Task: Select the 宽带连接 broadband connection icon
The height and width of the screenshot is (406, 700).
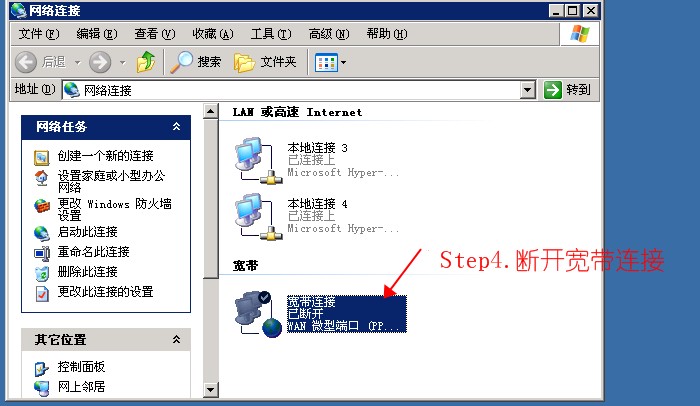Action: tap(258, 314)
